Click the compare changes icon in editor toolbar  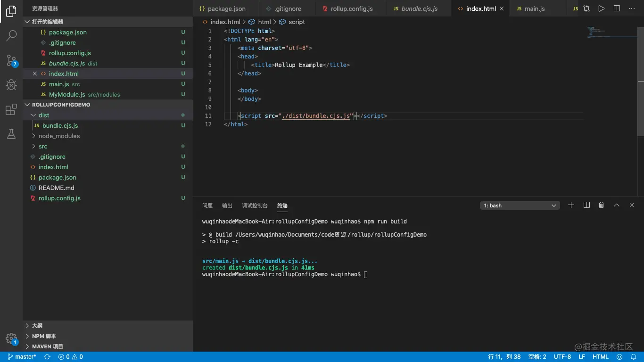tap(586, 8)
